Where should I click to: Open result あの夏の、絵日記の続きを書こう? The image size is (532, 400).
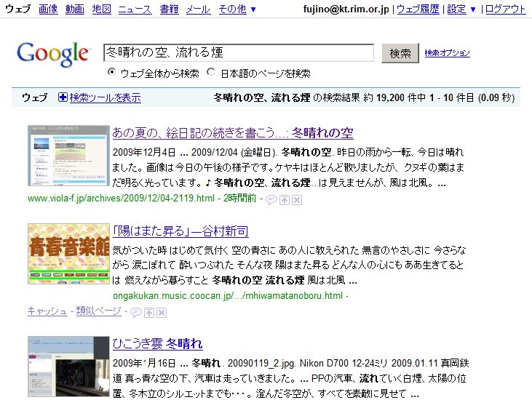click(233, 132)
